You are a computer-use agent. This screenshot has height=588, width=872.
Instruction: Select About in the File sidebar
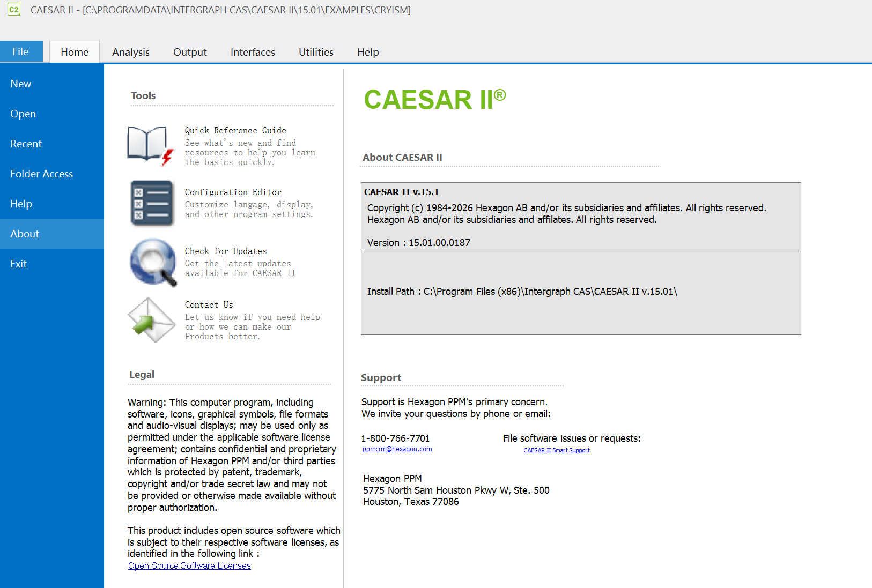[52, 234]
